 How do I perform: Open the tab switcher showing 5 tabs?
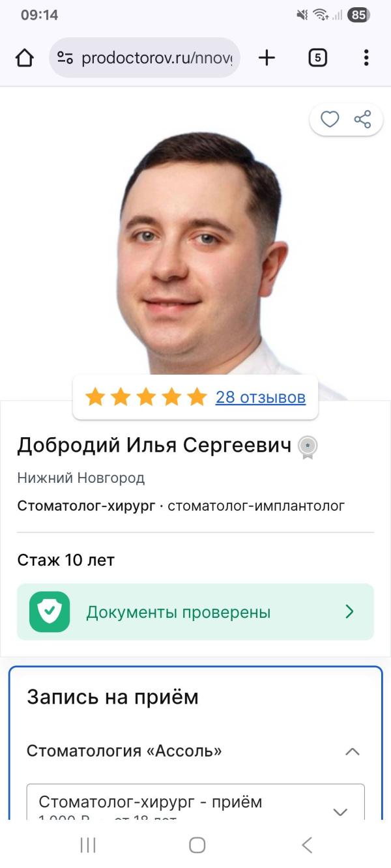point(317,58)
